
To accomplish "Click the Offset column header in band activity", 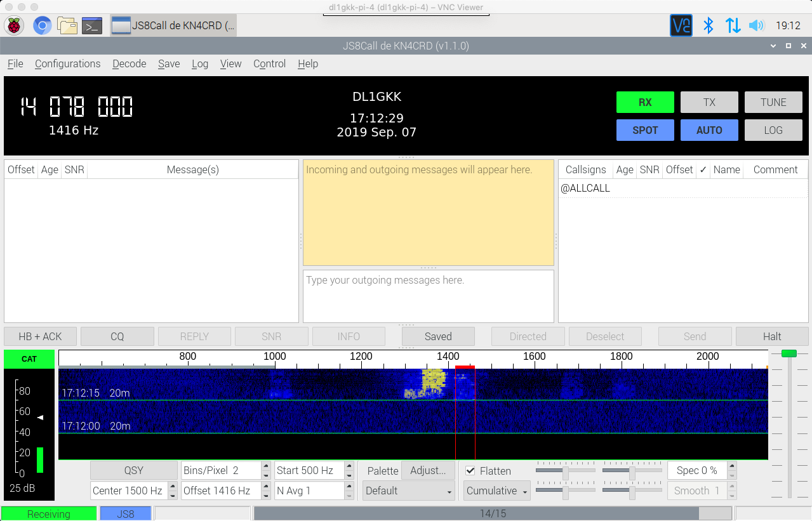I will tap(21, 169).
